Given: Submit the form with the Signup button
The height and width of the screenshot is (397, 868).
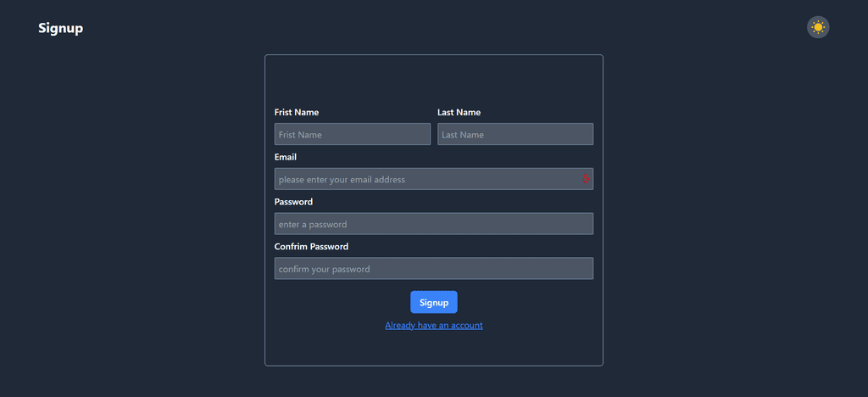Looking at the screenshot, I should coord(434,302).
